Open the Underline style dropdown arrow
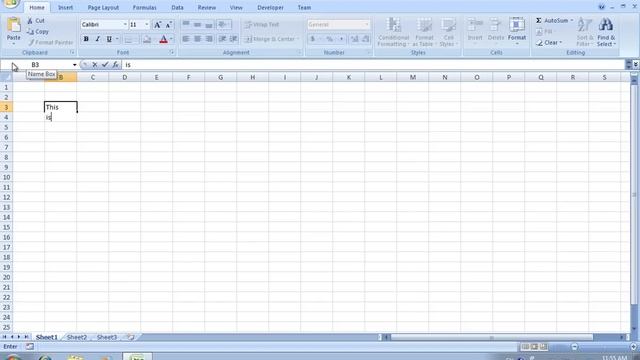The height and width of the screenshot is (360, 640). pos(117,39)
